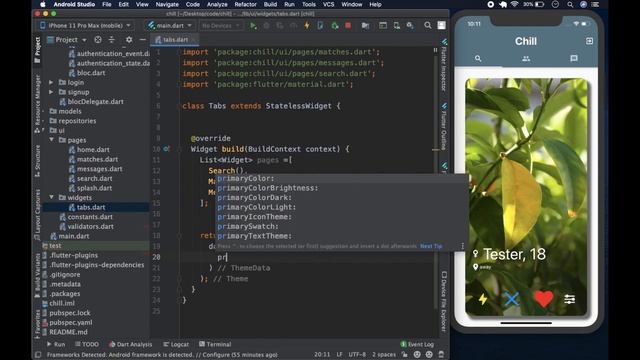This screenshot has width=640, height=360.
Task: Select home.dart in project tree
Action: [93, 149]
